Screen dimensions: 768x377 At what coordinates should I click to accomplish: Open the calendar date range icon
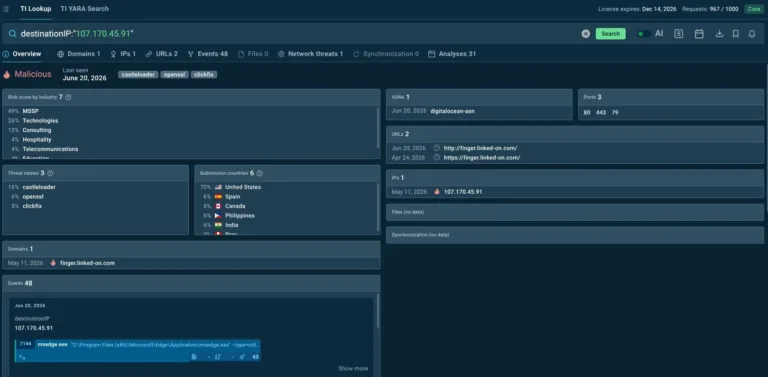coord(699,34)
